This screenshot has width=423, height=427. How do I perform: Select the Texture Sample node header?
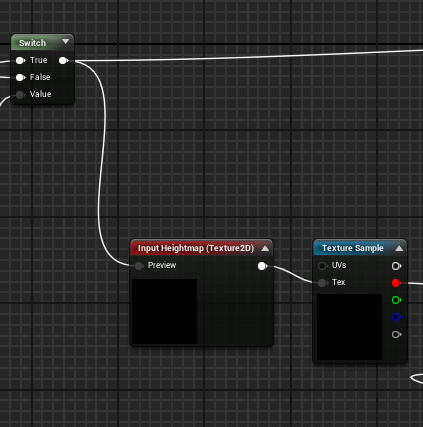pyautogui.click(x=360, y=248)
